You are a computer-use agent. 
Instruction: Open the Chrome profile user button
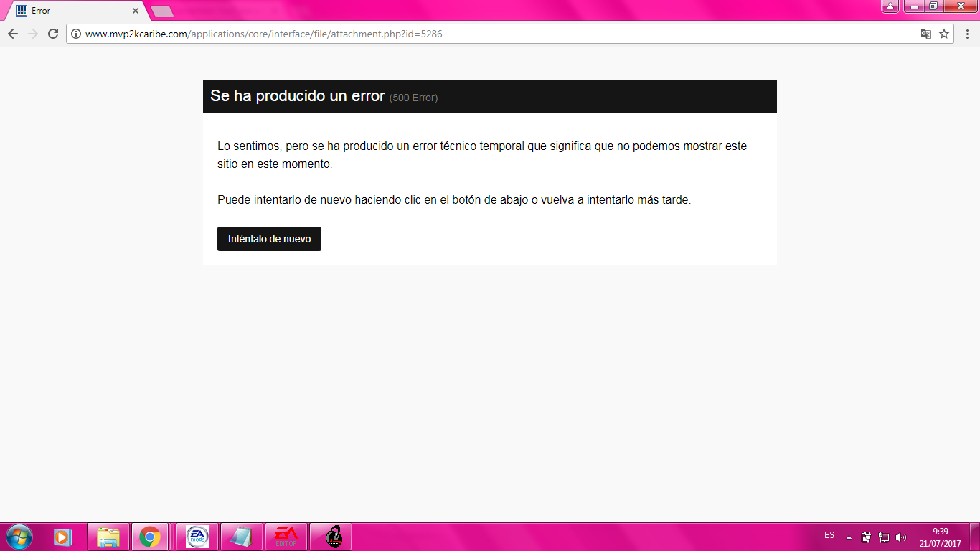tap(890, 6)
